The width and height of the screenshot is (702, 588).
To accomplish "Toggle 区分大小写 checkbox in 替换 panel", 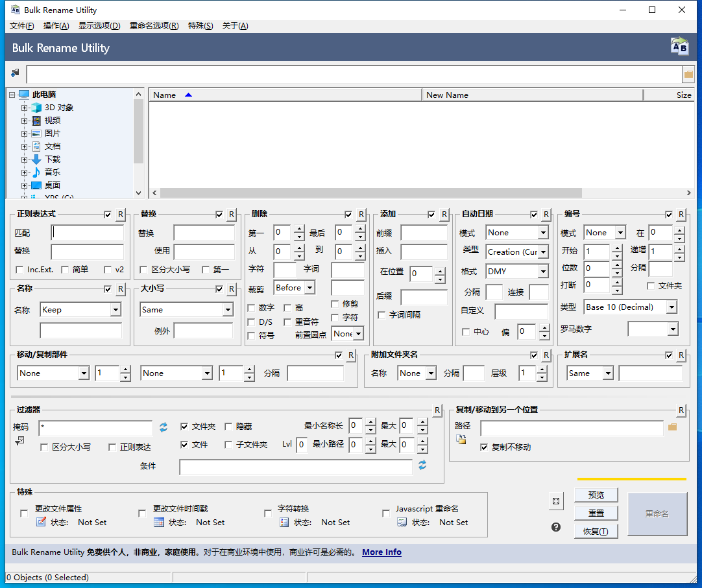I will (x=143, y=270).
